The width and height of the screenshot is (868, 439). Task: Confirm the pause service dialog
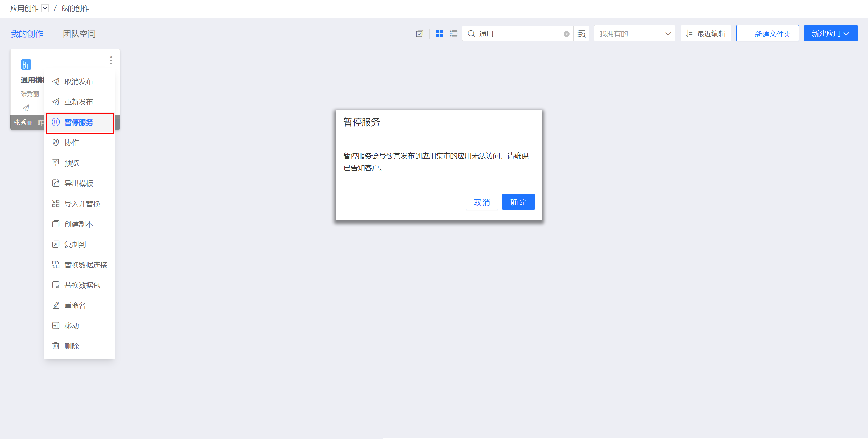point(518,202)
